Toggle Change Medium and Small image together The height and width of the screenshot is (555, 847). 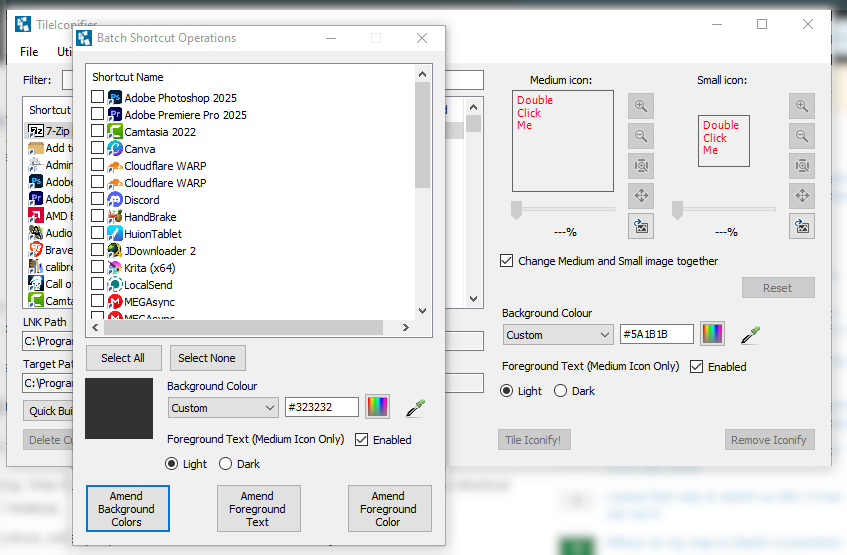(x=508, y=261)
